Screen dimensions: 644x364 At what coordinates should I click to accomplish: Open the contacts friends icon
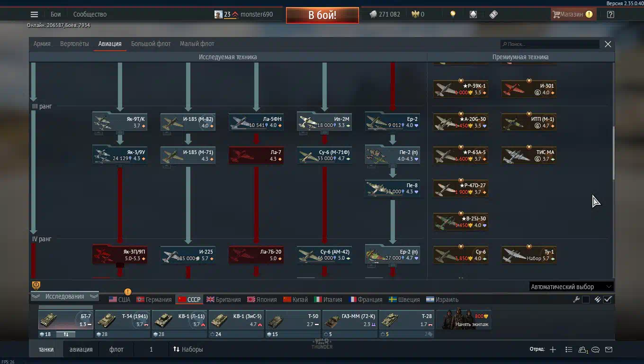point(583,350)
